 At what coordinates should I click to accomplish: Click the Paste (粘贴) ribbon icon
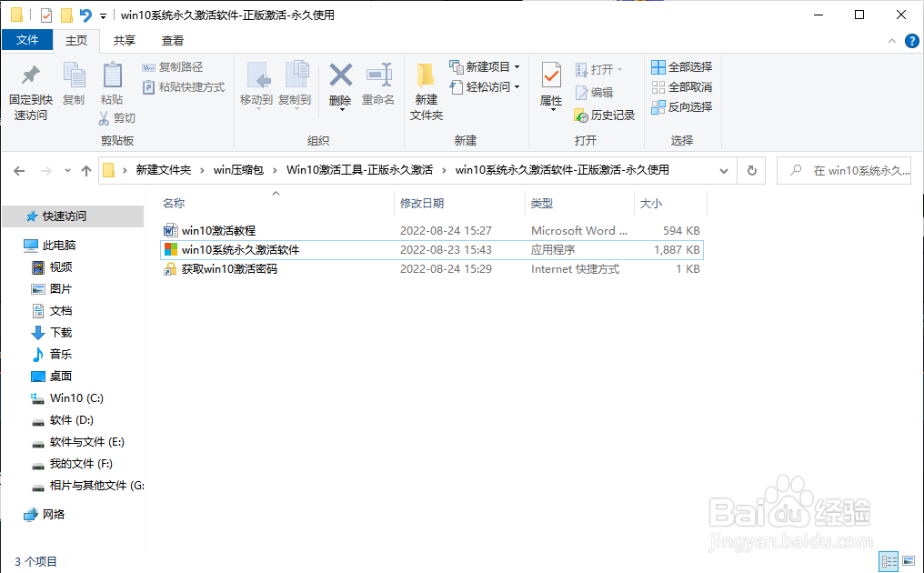tap(112, 75)
